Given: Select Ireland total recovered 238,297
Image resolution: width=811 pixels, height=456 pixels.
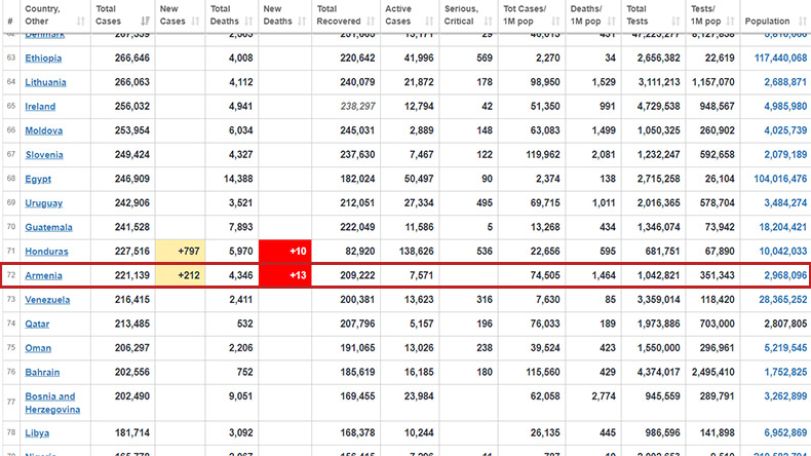Looking at the screenshot, I should tap(357, 107).
